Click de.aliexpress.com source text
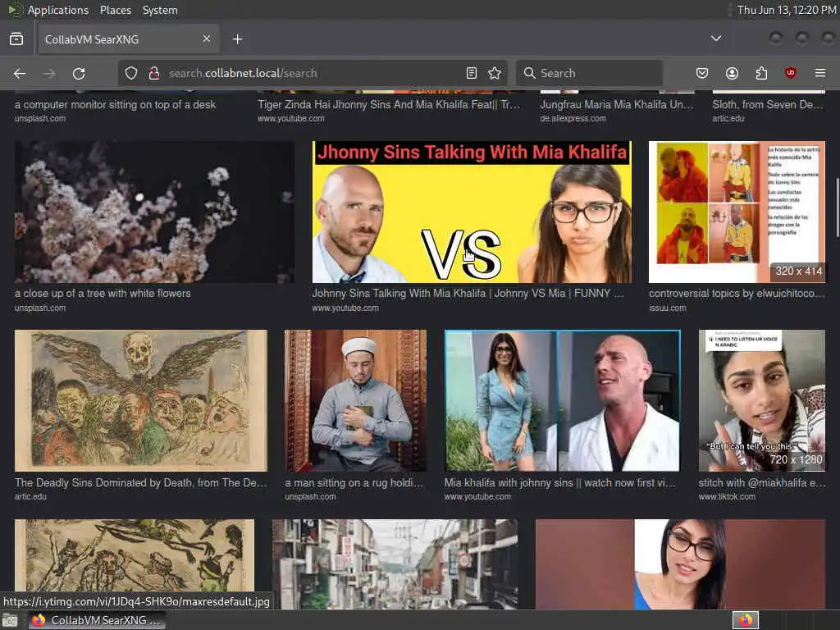Image resolution: width=840 pixels, height=630 pixels. (x=573, y=118)
